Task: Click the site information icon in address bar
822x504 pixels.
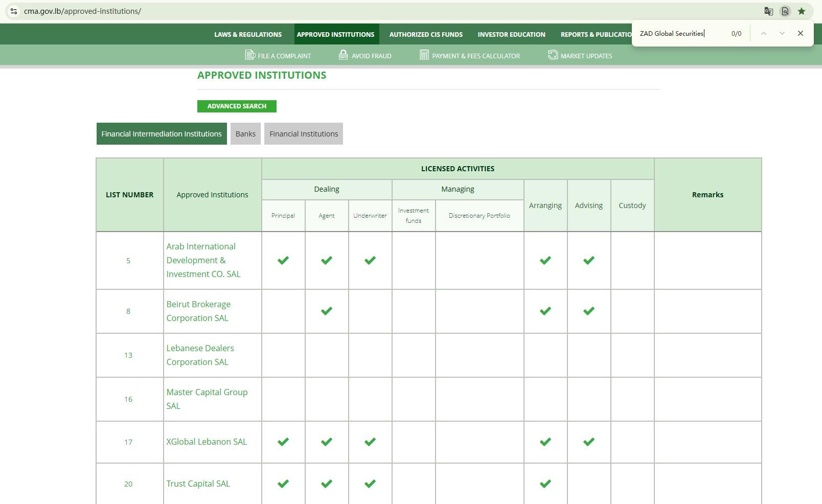Action: point(14,11)
